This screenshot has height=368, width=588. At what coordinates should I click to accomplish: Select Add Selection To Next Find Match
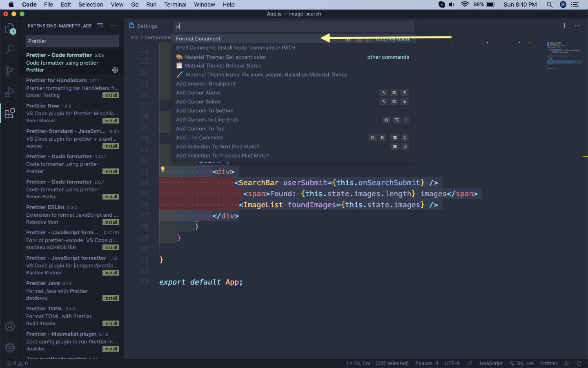click(x=294, y=146)
